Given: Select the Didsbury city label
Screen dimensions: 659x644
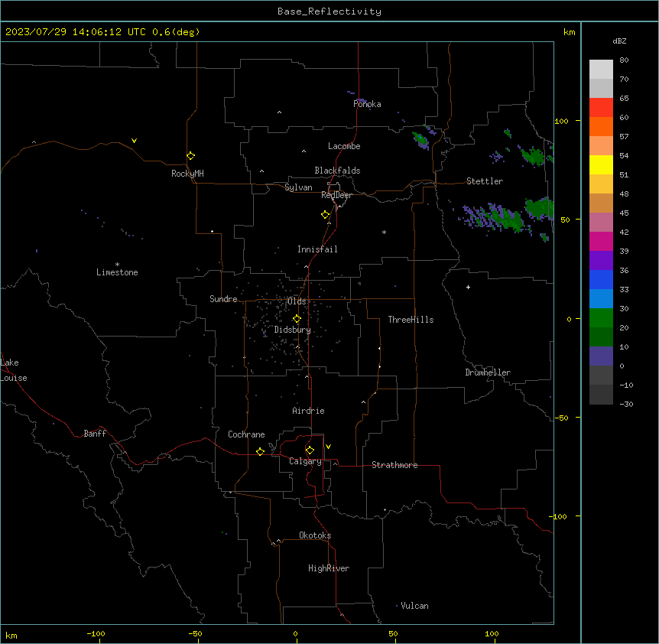Looking at the screenshot, I should click(x=293, y=330).
